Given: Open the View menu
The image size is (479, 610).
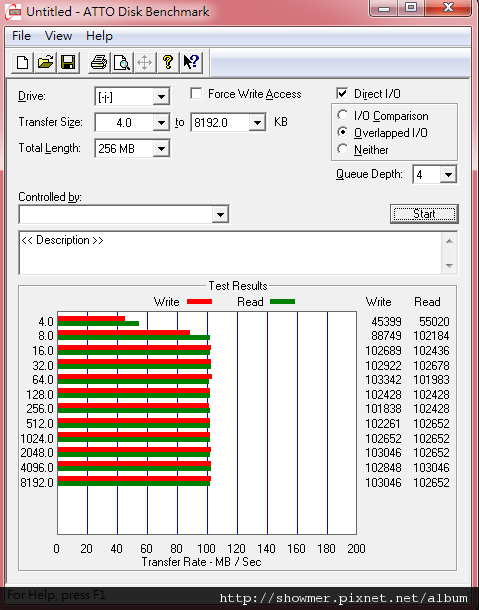Looking at the screenshot, I should (58, 36).
